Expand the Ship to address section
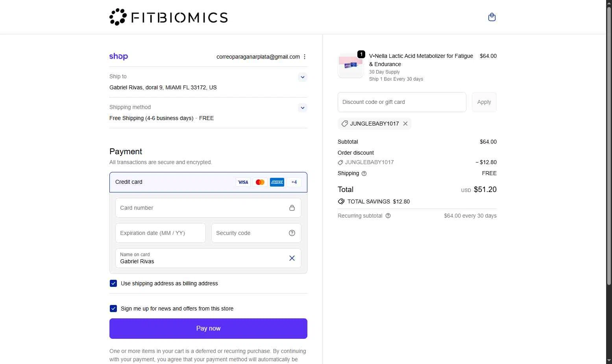 point(302,77)
